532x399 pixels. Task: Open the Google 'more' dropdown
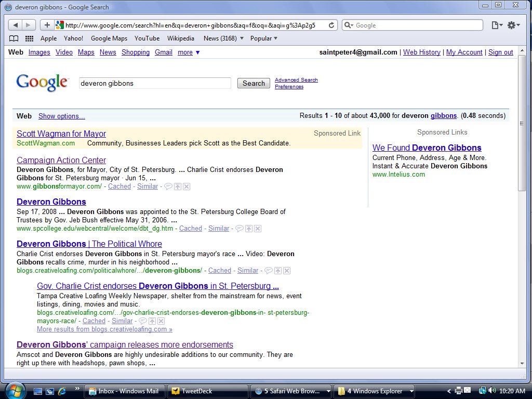click(x=189, y=52)
